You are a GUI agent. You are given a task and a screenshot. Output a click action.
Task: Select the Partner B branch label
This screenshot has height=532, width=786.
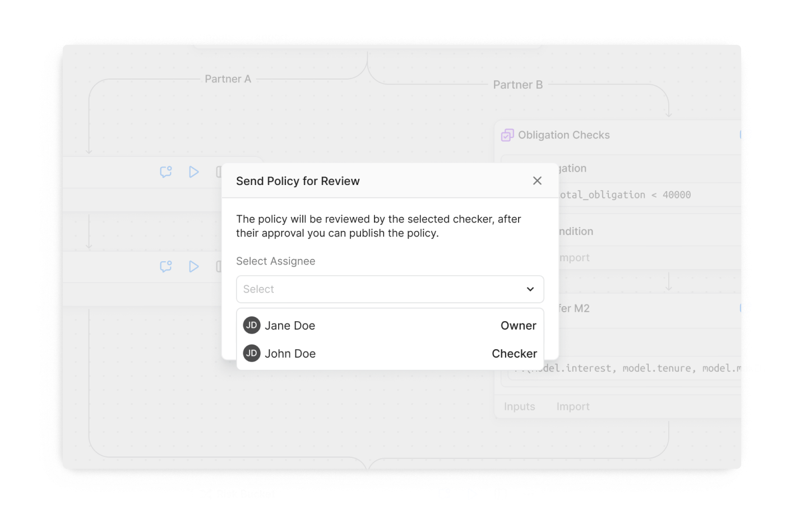[x=517, y=85]
